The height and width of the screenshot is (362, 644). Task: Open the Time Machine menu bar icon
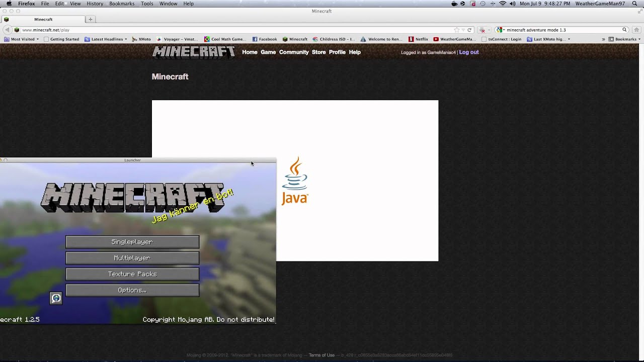(482, 4)
